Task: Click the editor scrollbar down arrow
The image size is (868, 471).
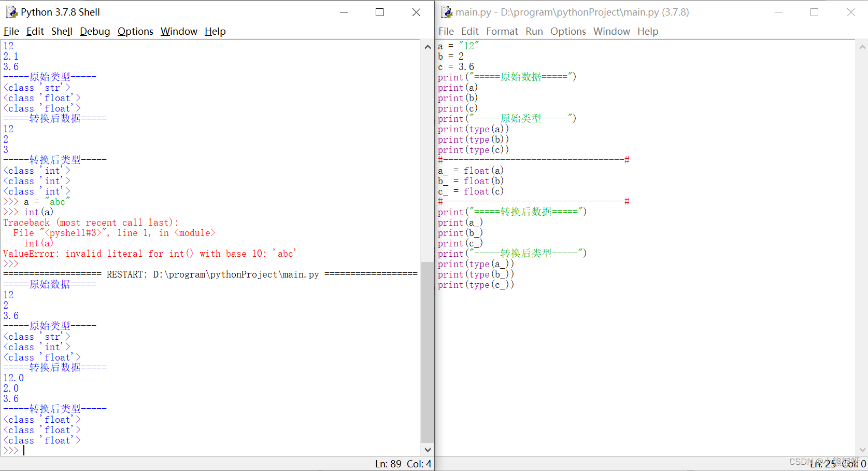Action: 862,450
